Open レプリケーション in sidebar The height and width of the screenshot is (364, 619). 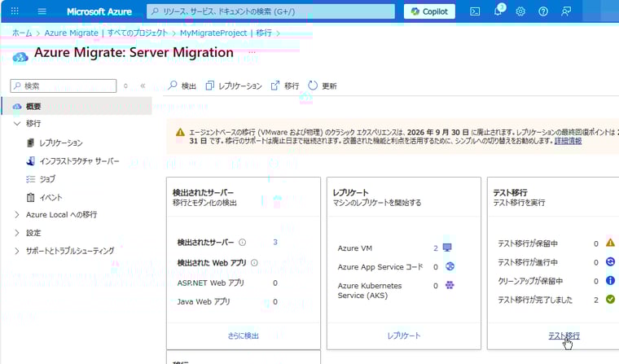click(x=61, y=143)
